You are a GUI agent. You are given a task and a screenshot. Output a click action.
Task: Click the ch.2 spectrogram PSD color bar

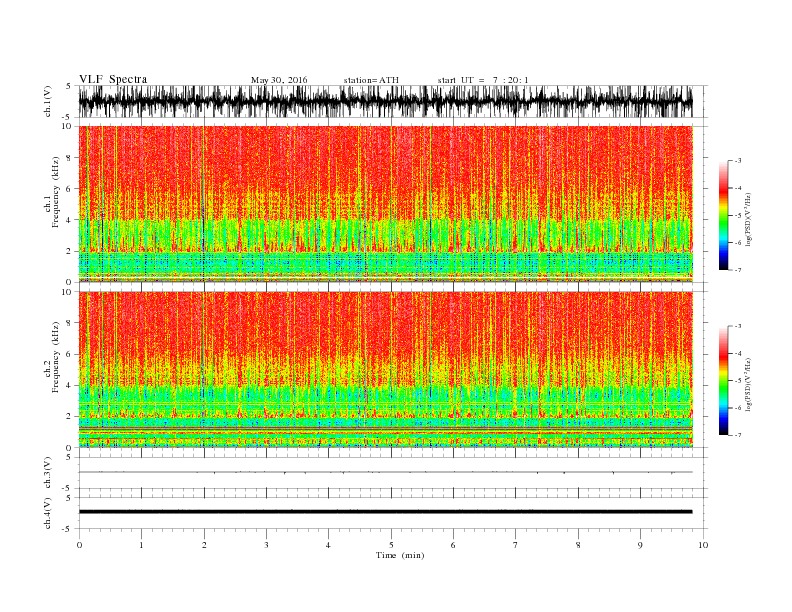click(x=723, y=381)
